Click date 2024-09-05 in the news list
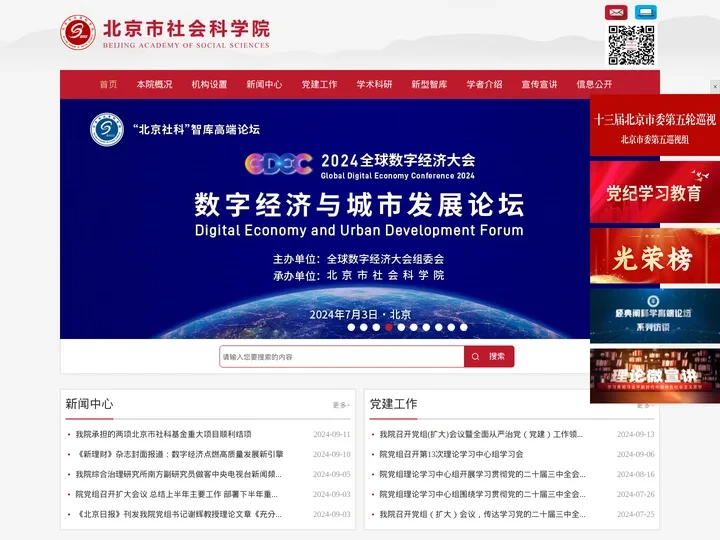The width and height of the screenshot is (720, 540). tap(332, 474)
